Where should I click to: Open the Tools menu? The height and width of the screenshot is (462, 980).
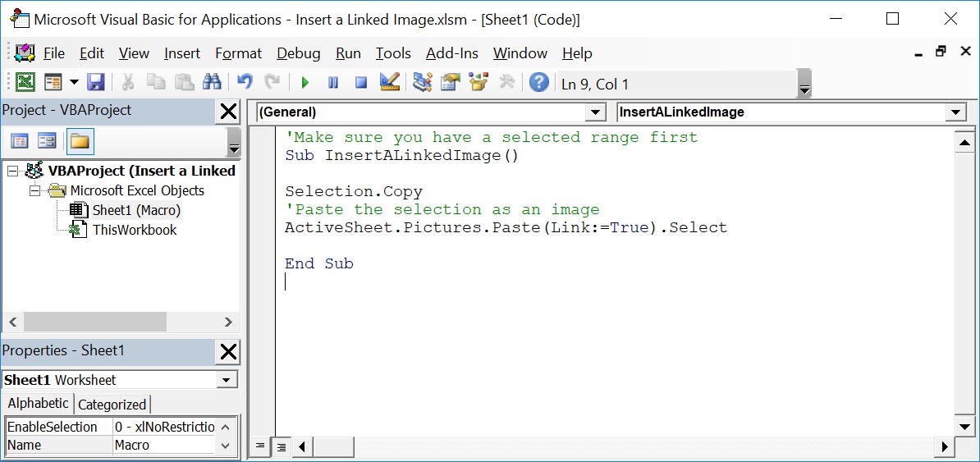(x=393, y=54)
